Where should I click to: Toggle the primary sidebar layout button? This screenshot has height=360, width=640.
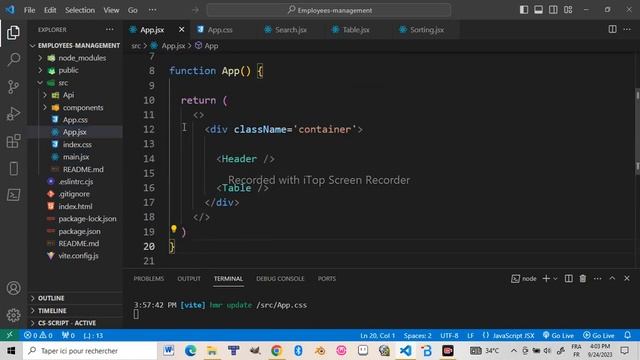(524, 10)
